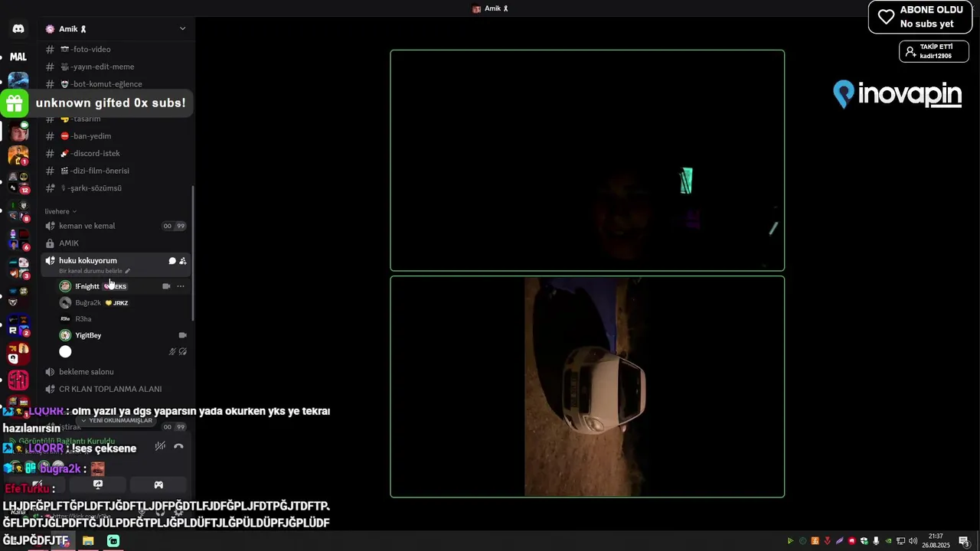Open Discord home direct messages

18,29
